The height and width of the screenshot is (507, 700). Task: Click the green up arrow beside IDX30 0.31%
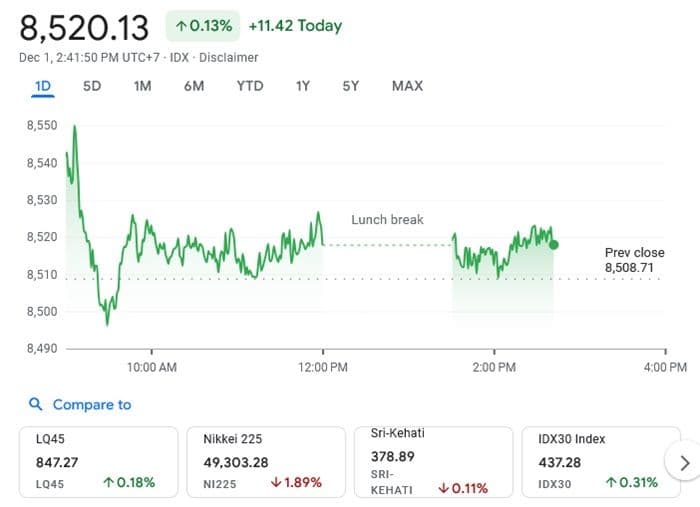pos(611,482)
